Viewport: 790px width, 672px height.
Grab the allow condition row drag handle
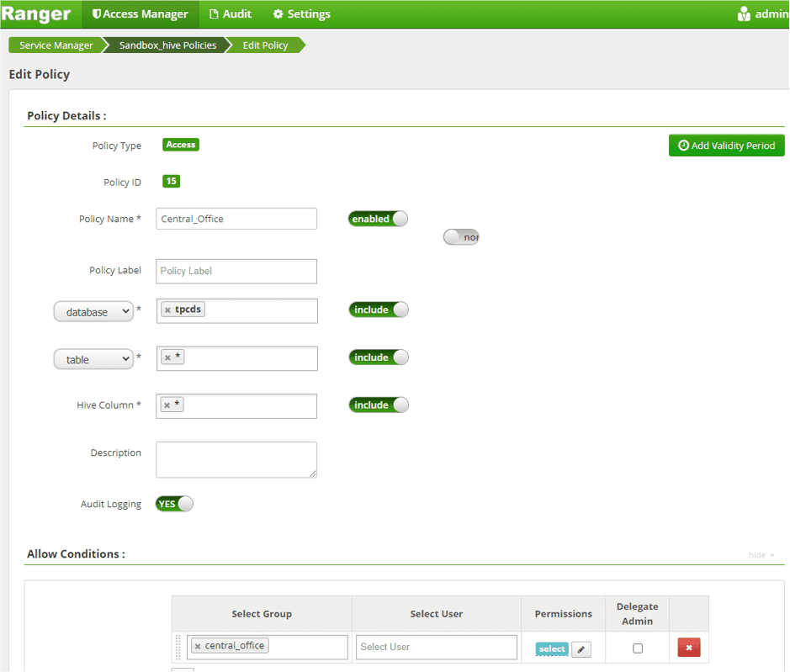(178, 648)
